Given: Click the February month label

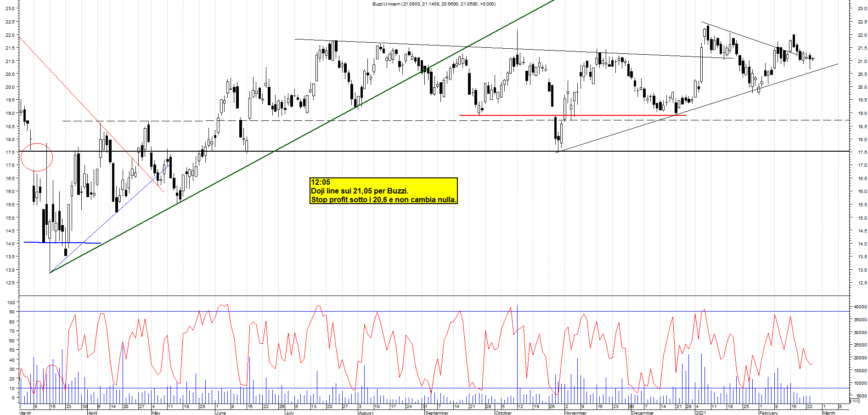Looking at the screenshot, I should point(769,413).
